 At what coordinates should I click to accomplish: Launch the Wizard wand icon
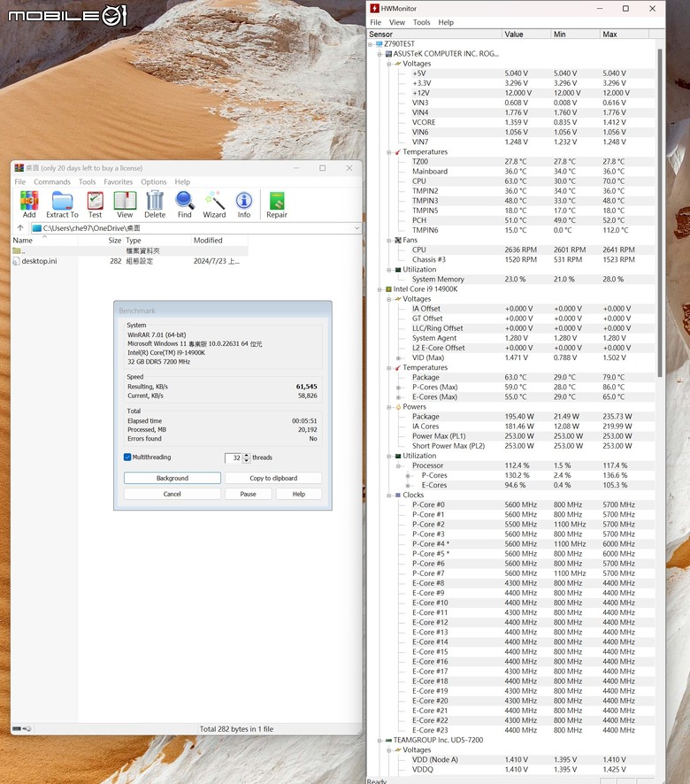point(214,204)
